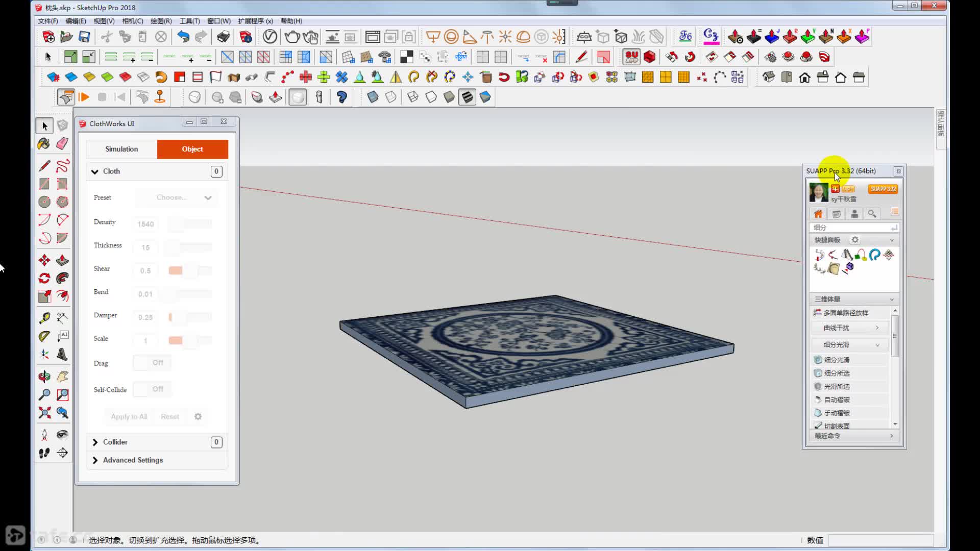
Task: Expand the Collider section
Action: (x=95, y=441)
